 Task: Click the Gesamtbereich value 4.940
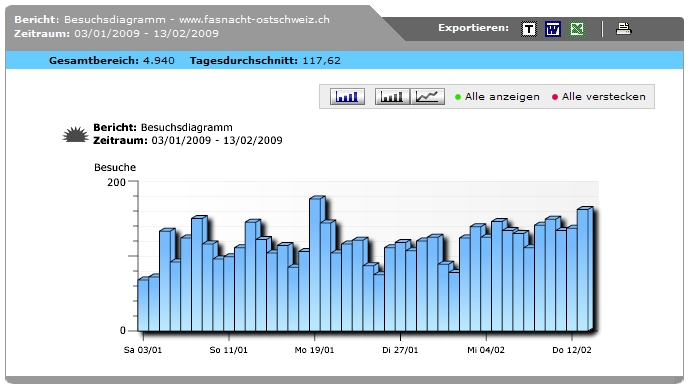point(158,61)
